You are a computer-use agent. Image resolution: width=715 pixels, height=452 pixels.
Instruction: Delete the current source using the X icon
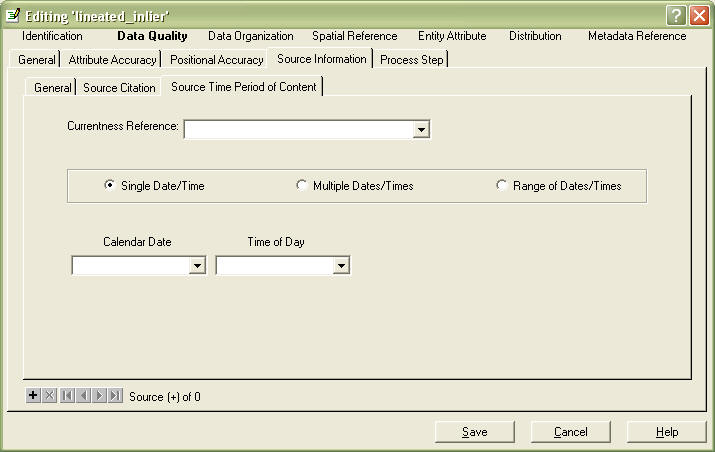(50, 396)
